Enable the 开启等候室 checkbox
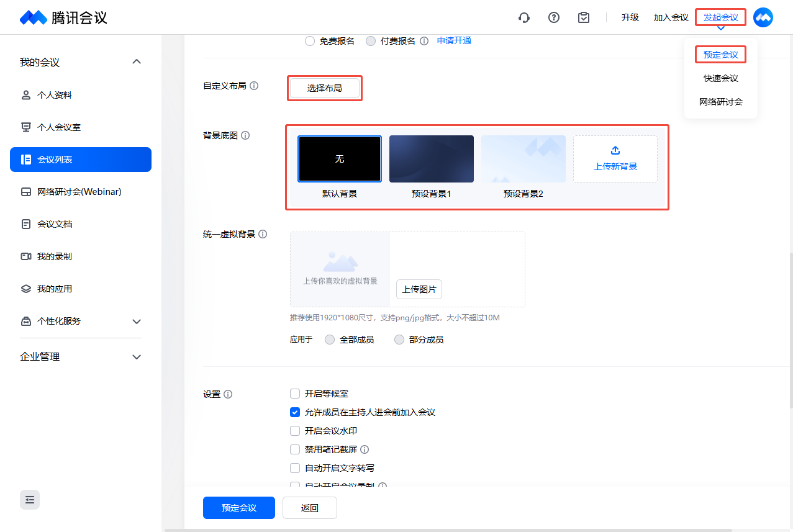793x532 pixels. click(x=295, y=394)
